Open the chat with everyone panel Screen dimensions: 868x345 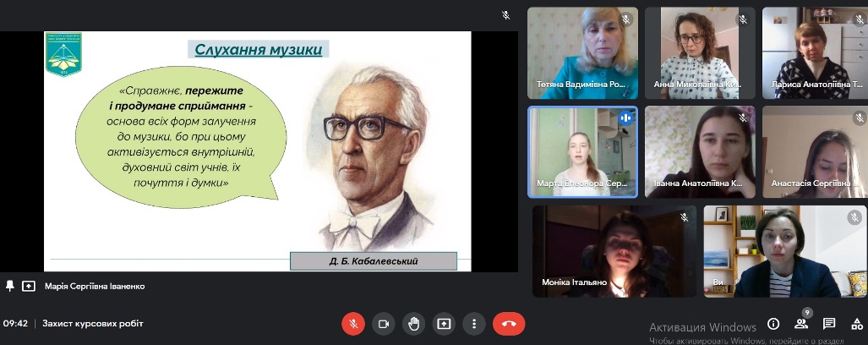tap(828, 324)
